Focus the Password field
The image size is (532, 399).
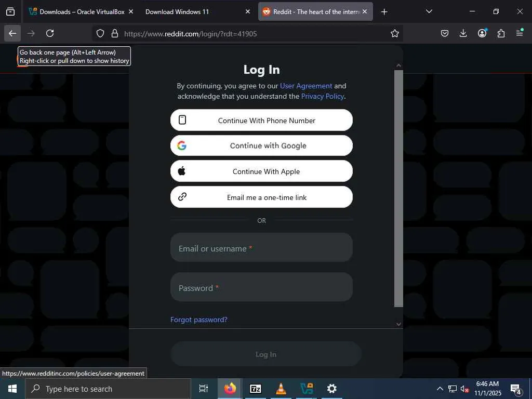262,287
